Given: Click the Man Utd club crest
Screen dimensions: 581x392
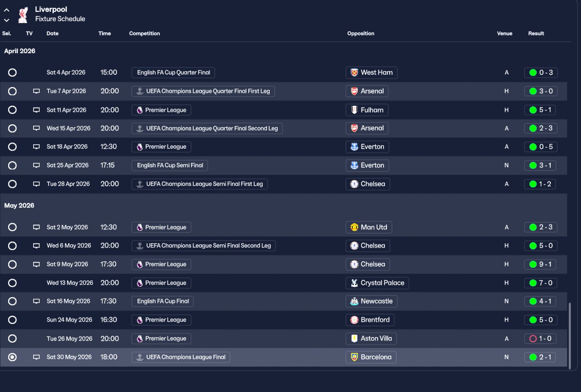Looking at the screenshot, I should [355, 227].
